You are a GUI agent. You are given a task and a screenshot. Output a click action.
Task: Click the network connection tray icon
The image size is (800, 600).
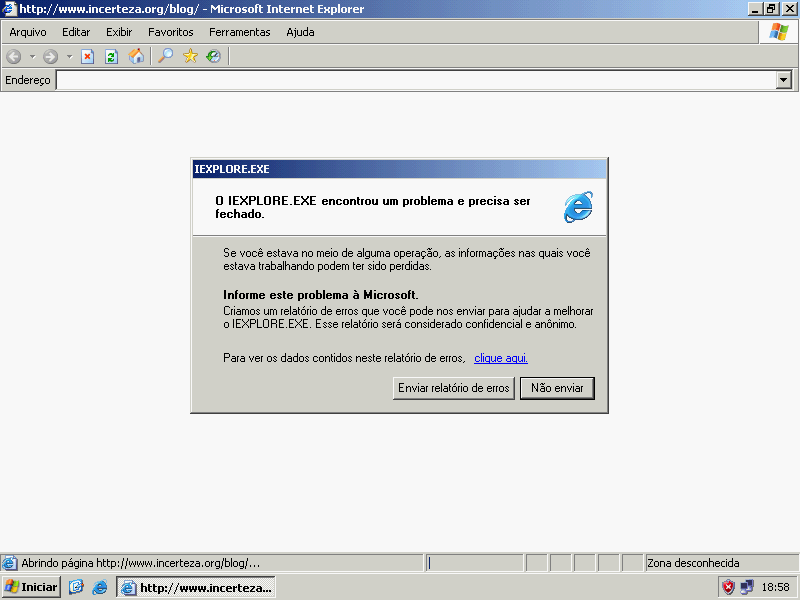point(747,587)
